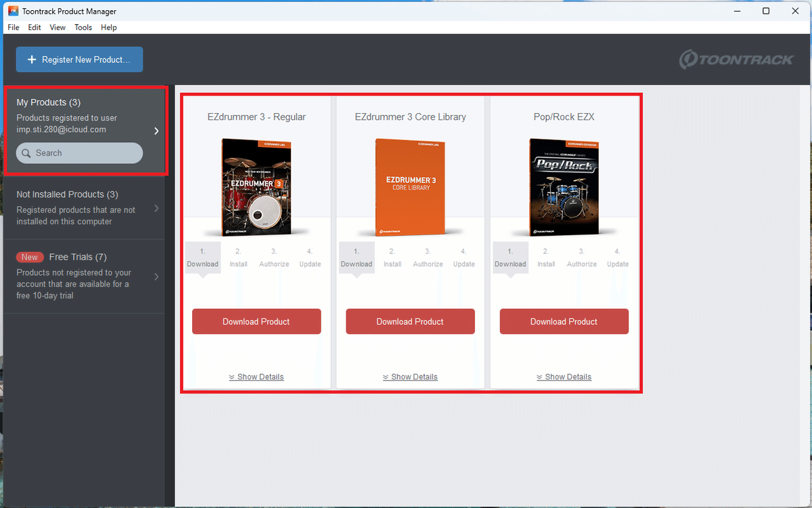This screenshot has height=508, width=812.
Task: Show Details for Pop/Rock EZX
Action: [564, 377]
